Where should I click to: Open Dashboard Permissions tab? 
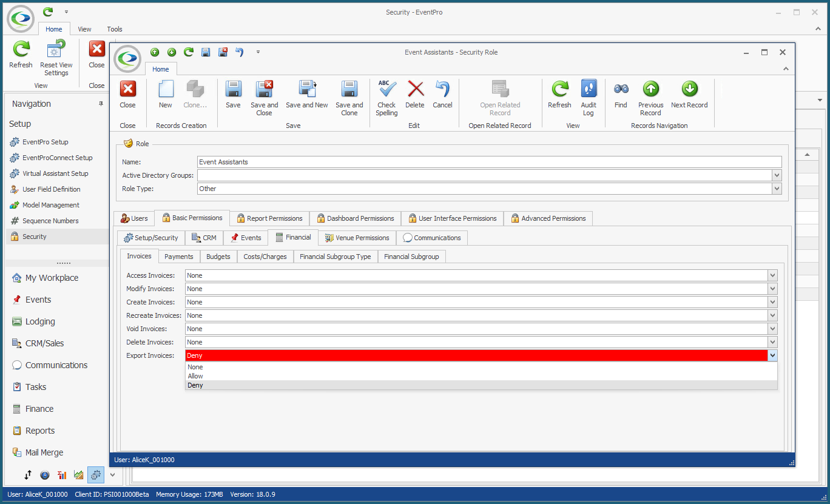[x=355, y=218]
